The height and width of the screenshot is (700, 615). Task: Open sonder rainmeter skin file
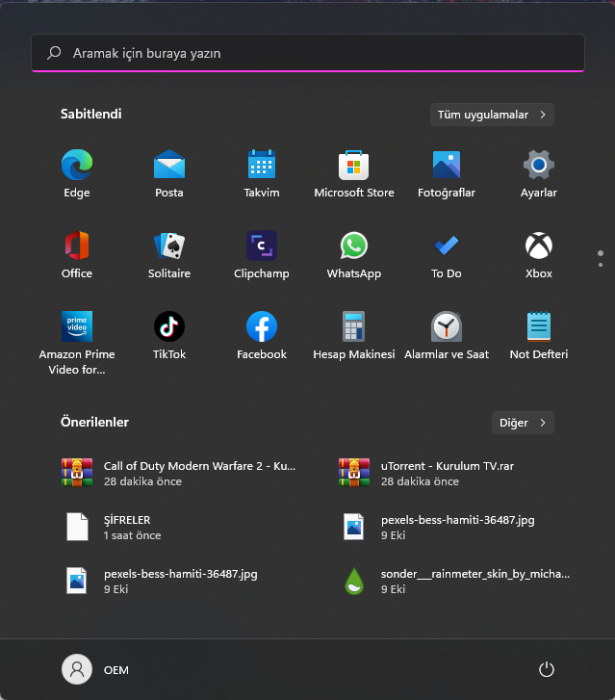(x=455, y=582)
